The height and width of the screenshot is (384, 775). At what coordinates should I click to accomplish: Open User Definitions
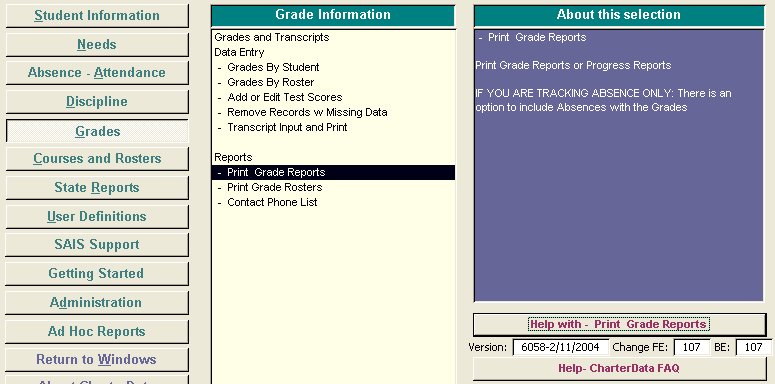[x=97, y=216]
